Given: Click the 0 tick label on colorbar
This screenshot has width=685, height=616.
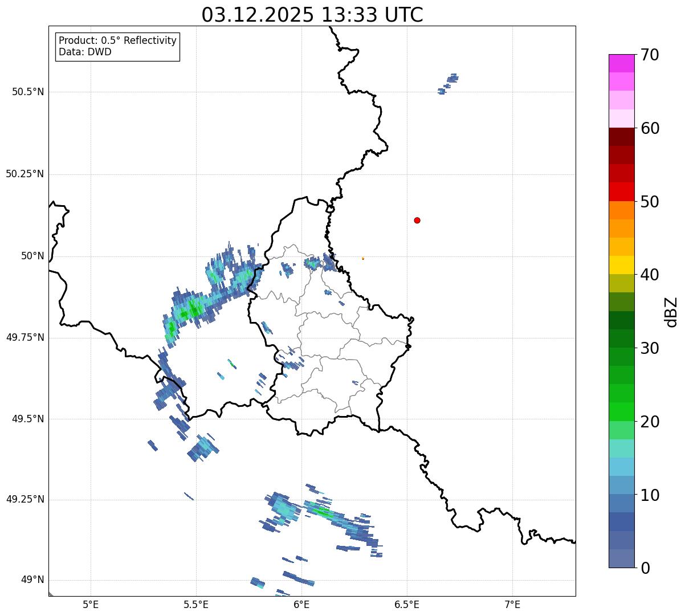Looking at the screenshot, I should [x=645, y=568].
